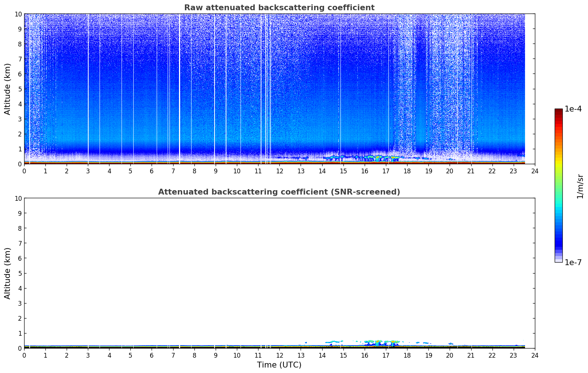Click the 5 km altitude tick on bottom plot
The height and width of the screenshot is (373, 588).
20,273
